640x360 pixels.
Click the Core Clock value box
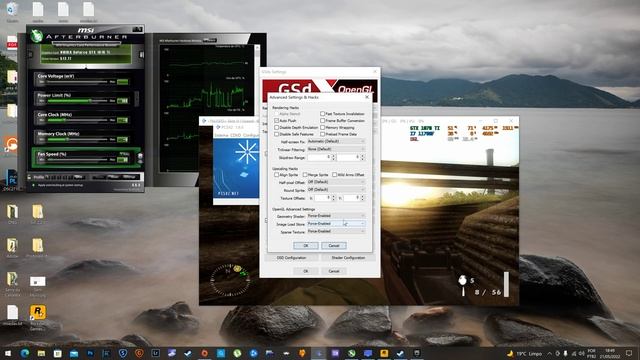(122, 120)
